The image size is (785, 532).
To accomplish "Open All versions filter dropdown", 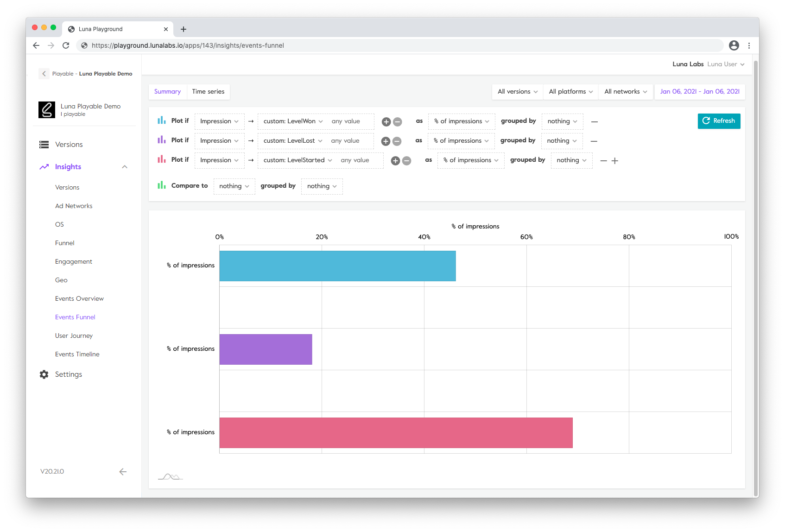I will [x=518, y=92].
